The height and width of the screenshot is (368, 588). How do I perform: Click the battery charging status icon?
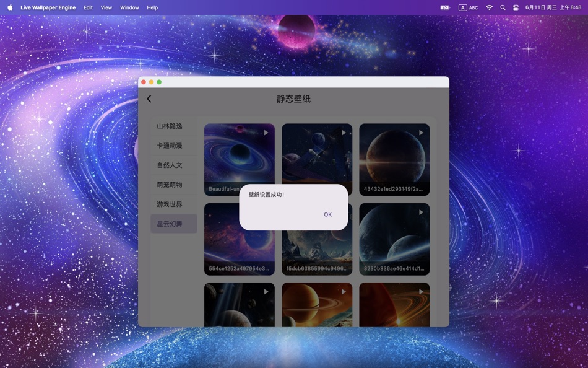click(x=445, y=7)
